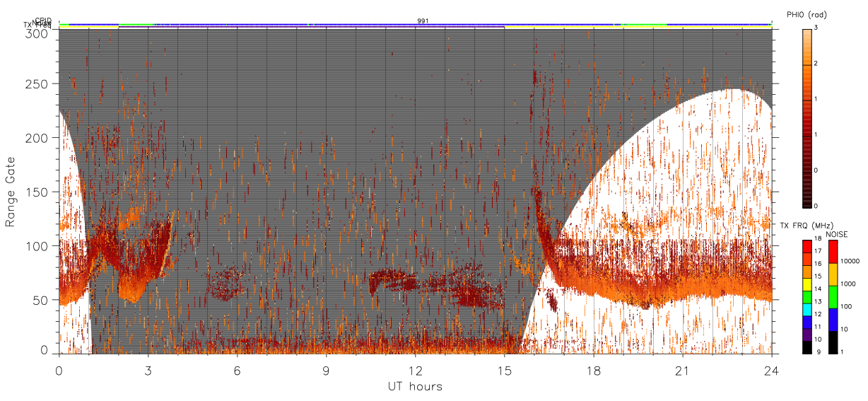
Task: Click the '14' label in TX FRQ legend
Action: coord(818,289)
